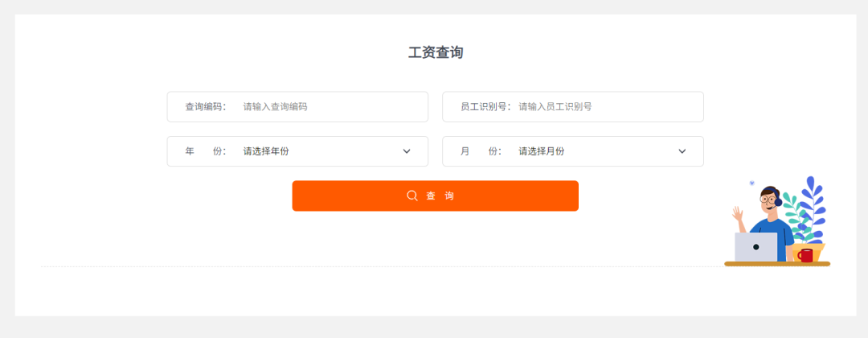Click the chevron arrow in the 月份 field
Image resolution: width=868 pixels, height=338 pixels.
[x=682, y=151]
